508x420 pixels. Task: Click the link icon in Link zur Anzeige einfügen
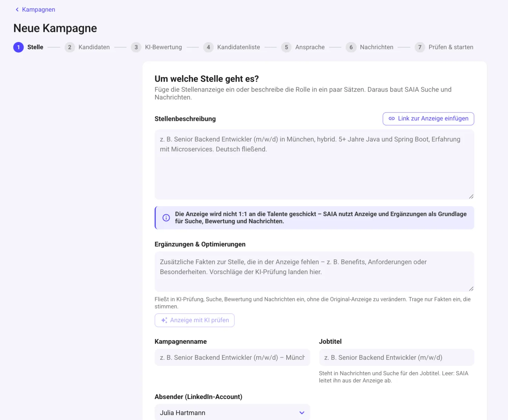click(392, 119)
